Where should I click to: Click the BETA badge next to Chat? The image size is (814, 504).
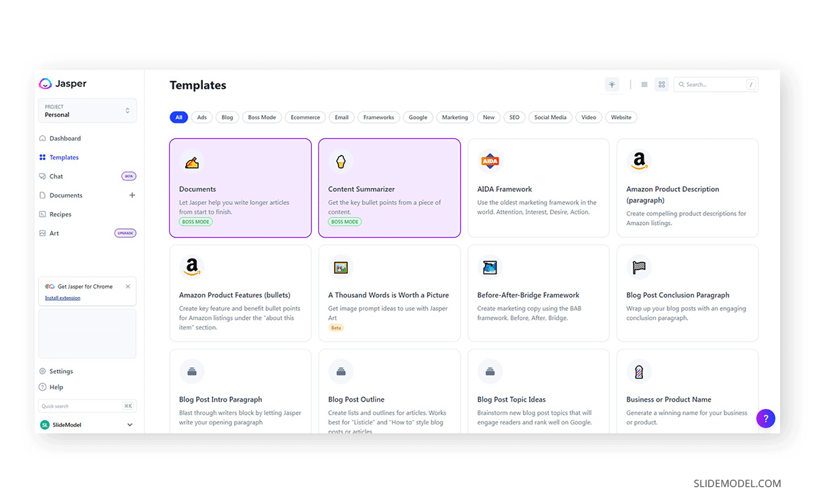(129, 176)
